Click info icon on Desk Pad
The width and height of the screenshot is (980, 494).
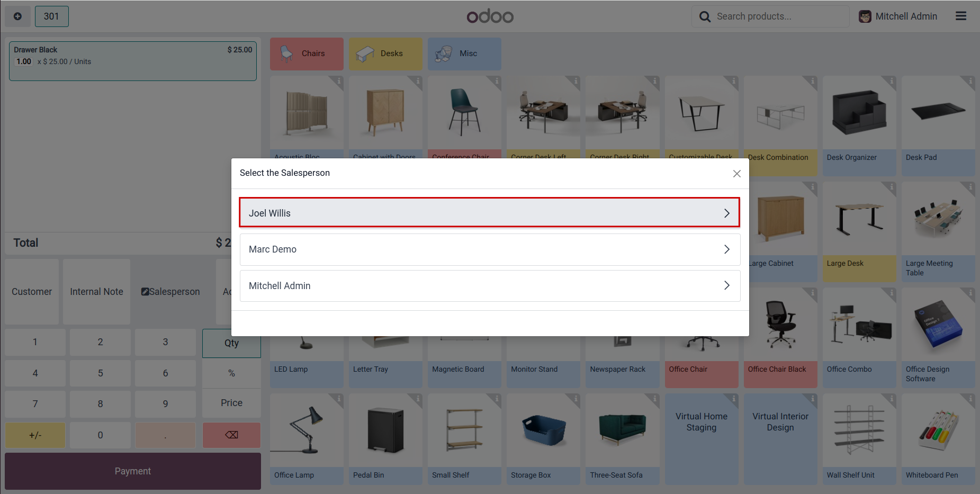coord(970,81)
